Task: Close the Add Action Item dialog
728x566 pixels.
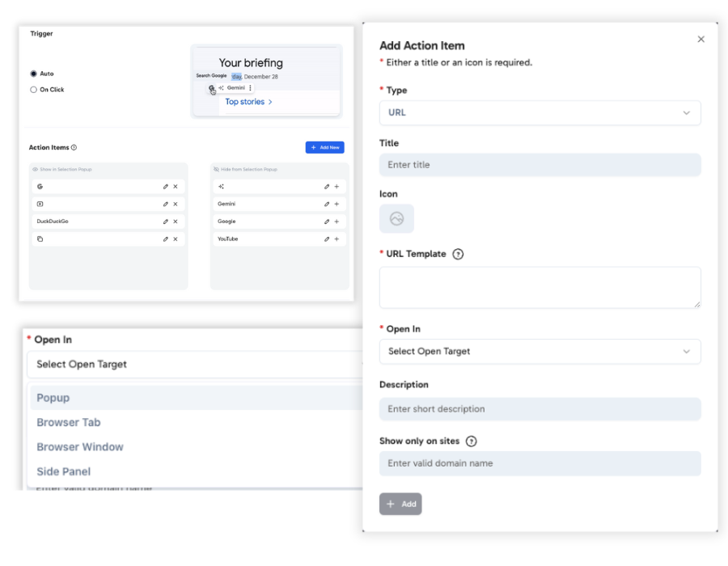Action: tap(700, 40)
